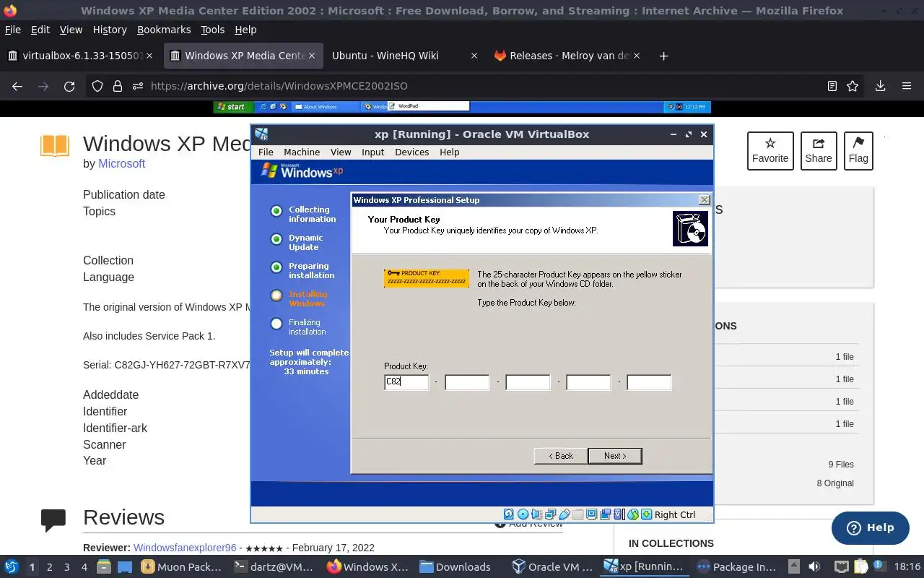Screen dimensions: 924x578
Task: Click the fifth product key field
Action: click(x=649, y=382)
